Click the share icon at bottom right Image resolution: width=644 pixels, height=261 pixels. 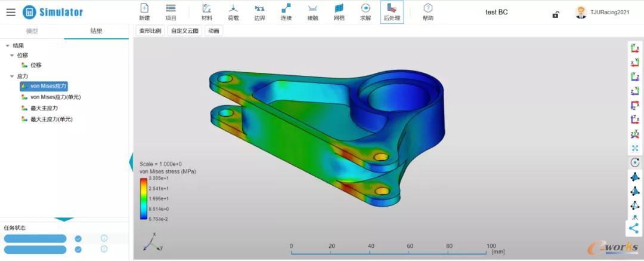[634, 228]
